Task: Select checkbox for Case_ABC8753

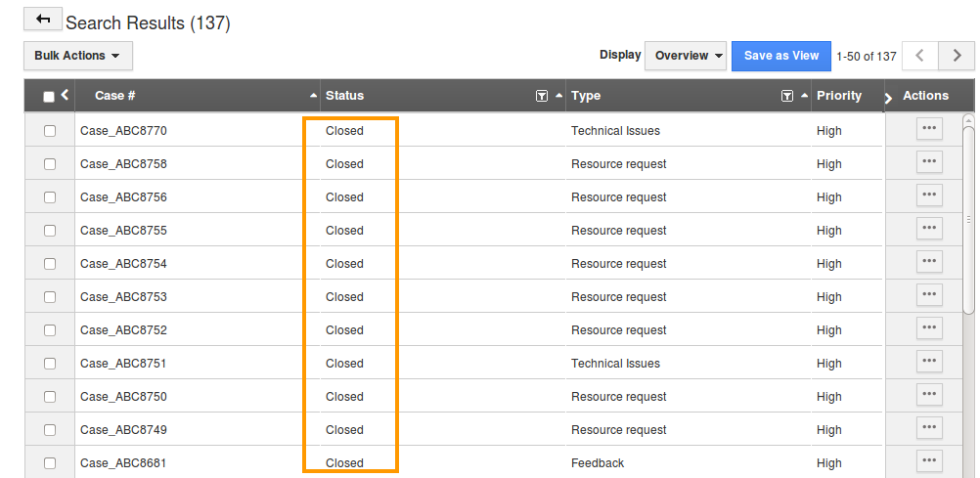Action: click(49, 297)
